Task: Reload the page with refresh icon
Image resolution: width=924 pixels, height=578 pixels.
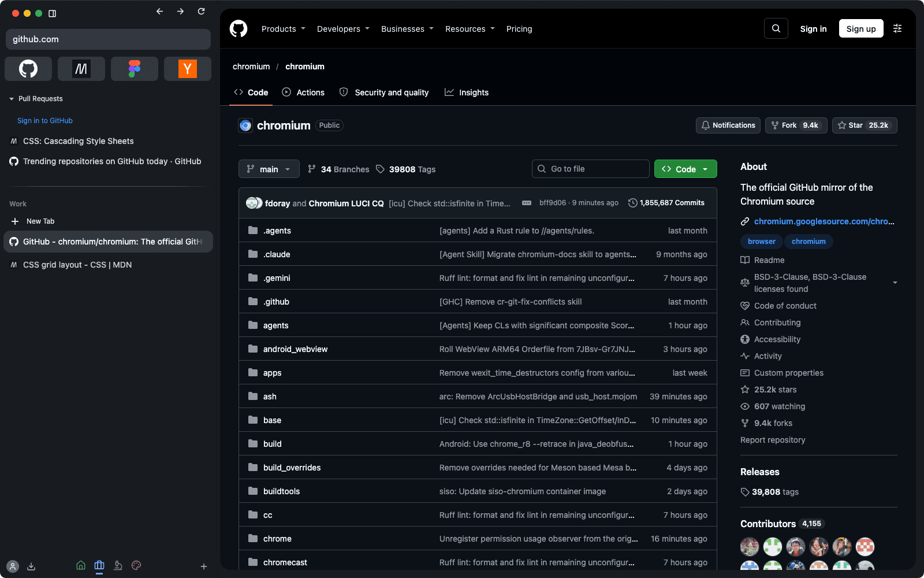Action: click(x=202, y=12)
